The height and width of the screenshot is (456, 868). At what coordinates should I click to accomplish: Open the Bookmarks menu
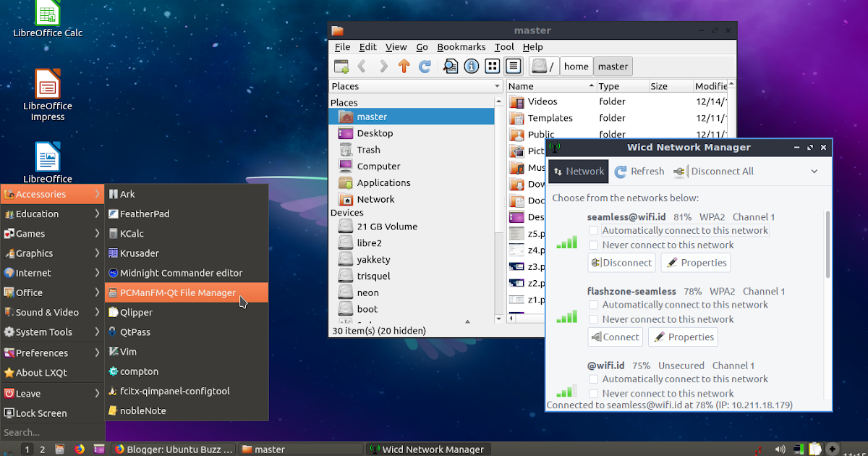click(x=461, y=46)
